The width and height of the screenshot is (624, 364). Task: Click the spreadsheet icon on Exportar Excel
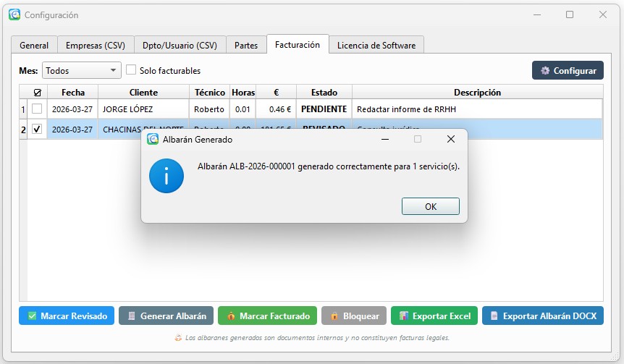tap(404, 316)
